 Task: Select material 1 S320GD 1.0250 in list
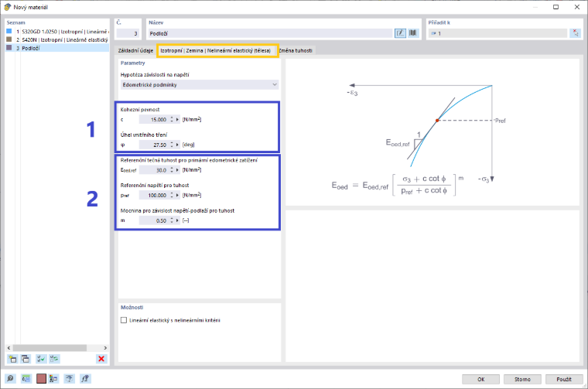click(x=58, y=32)
